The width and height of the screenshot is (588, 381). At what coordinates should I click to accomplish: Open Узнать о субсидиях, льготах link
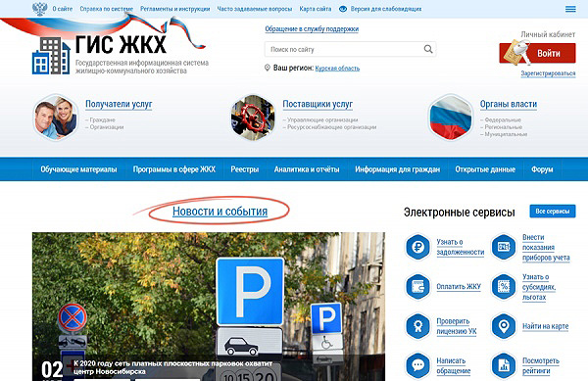[539, 287]
